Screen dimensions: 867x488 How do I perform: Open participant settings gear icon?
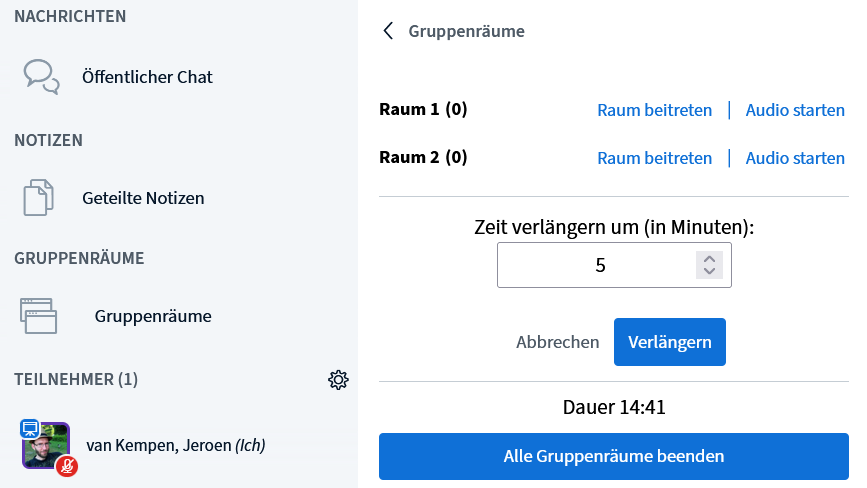coord(338,380)
